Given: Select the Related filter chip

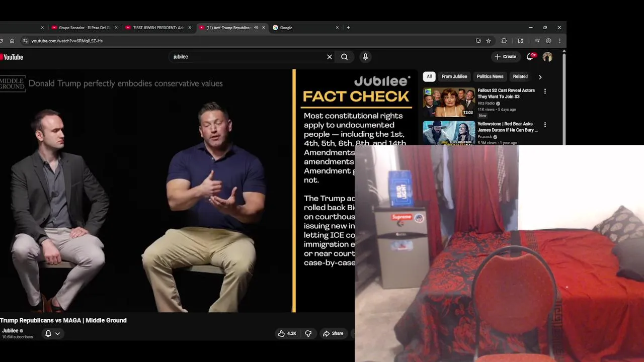Looking at the screenshot, I should click(520, 76).
